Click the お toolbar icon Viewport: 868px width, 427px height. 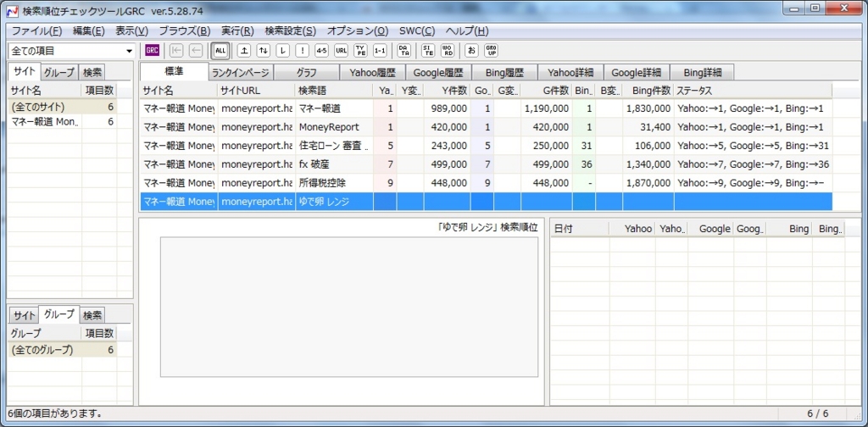471,51
